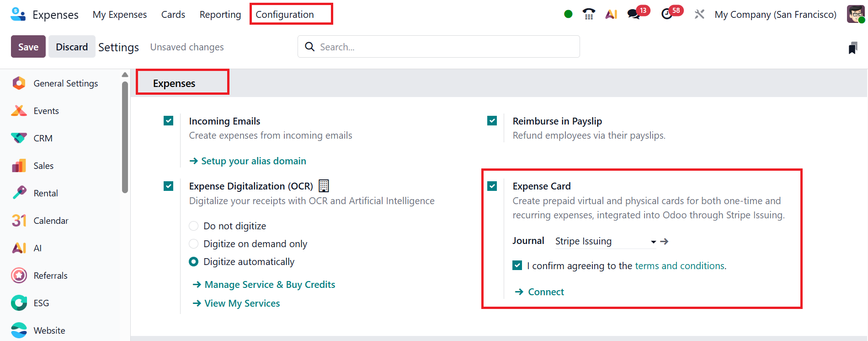This screenshot has height=341, width=868.
Task: Open the Configuration menu
Action: click(285, 15)
